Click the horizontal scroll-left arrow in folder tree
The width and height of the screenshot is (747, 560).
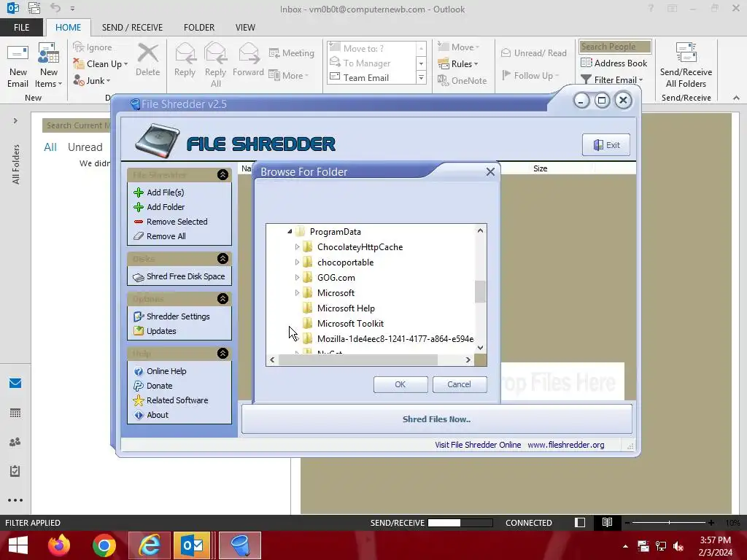(x=272, y=360)
